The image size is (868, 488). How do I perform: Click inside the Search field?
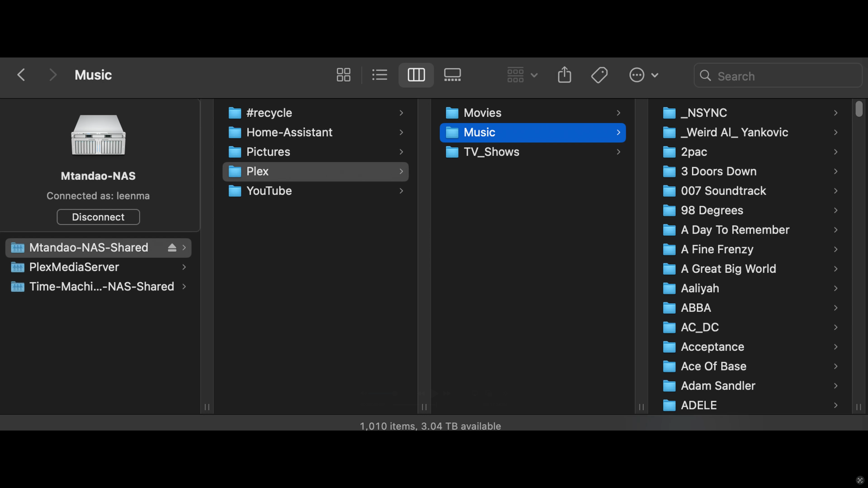[778, 76]
